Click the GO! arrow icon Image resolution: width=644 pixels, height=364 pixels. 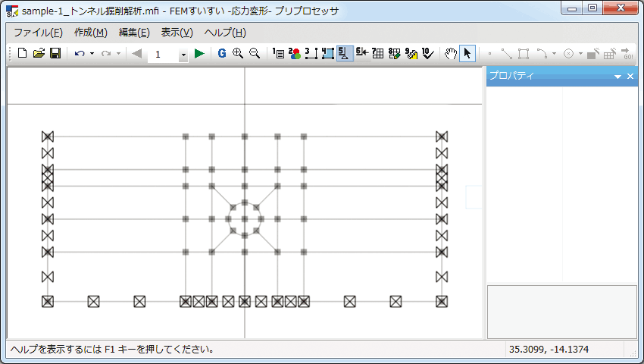coord(627,54)
